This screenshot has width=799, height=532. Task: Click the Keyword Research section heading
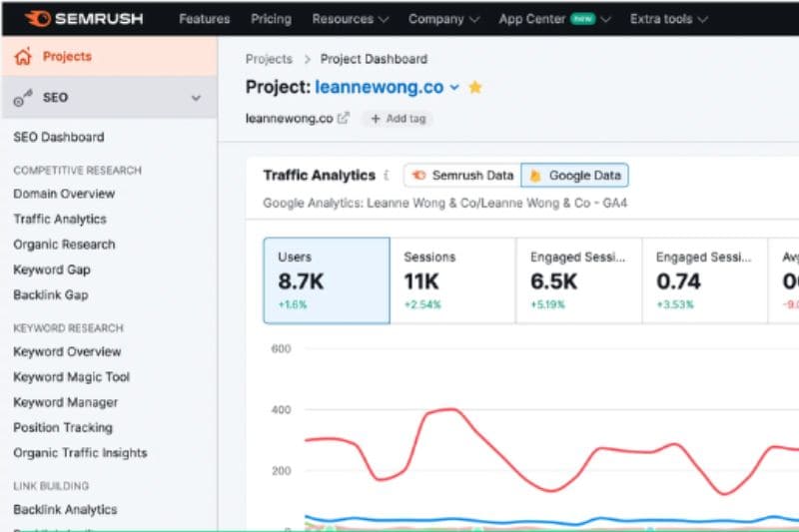tap(68, 327)
